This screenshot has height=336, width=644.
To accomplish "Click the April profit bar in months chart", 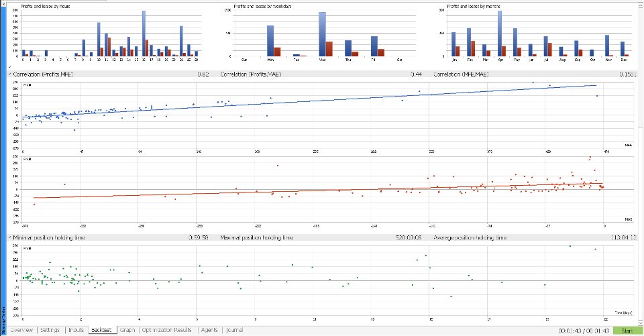I will pos(500,34).
